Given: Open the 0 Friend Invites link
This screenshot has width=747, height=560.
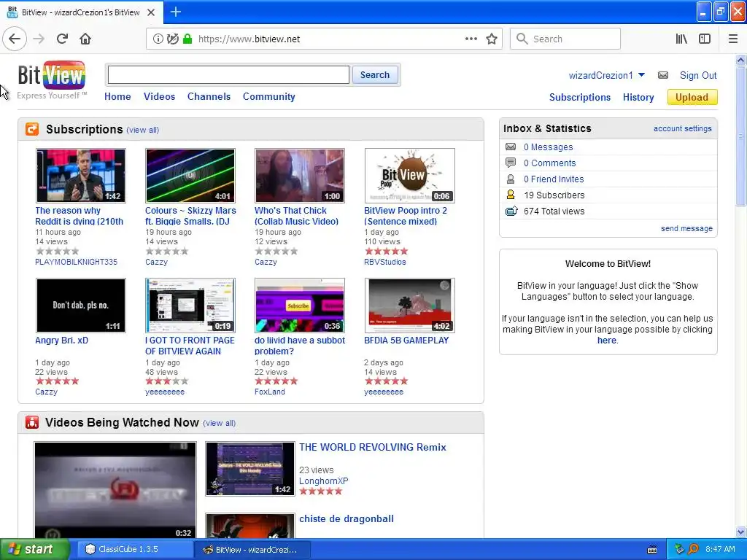Looking at the screenshot, I should [x=554, y=179].
